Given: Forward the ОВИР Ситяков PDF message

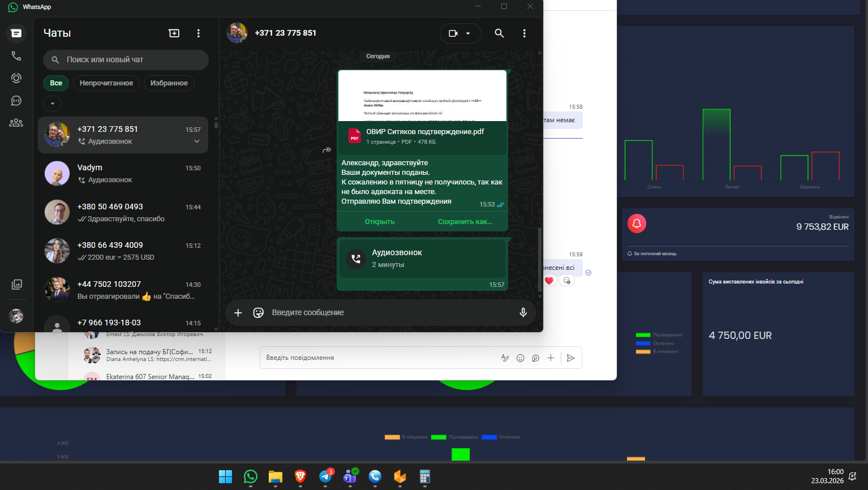Looking at the screenshot, I should coord(326,150).
